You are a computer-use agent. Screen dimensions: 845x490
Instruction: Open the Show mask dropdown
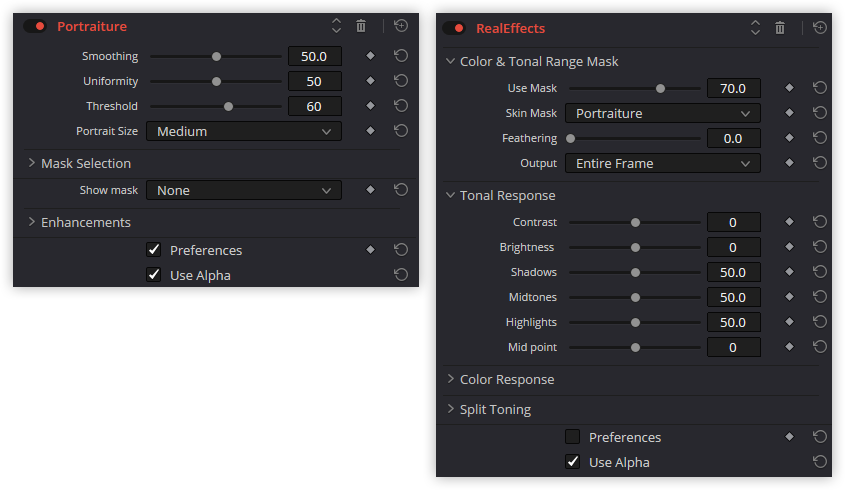pyautogui.click(x=244, y=190)
